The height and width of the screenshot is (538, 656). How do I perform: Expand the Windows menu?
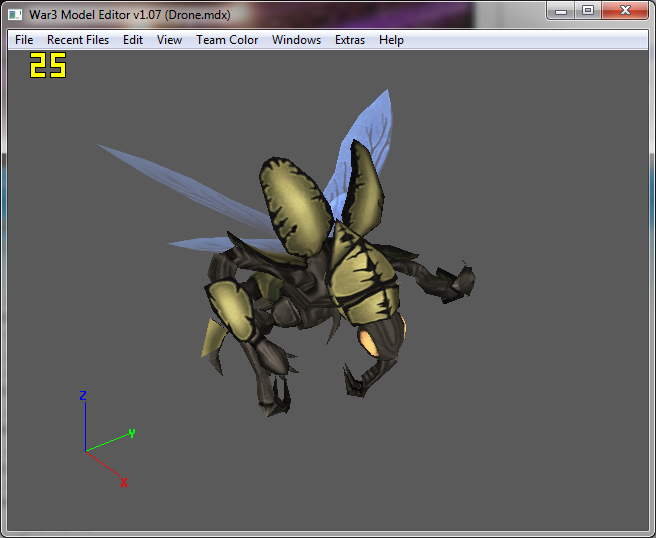[296, 40]
